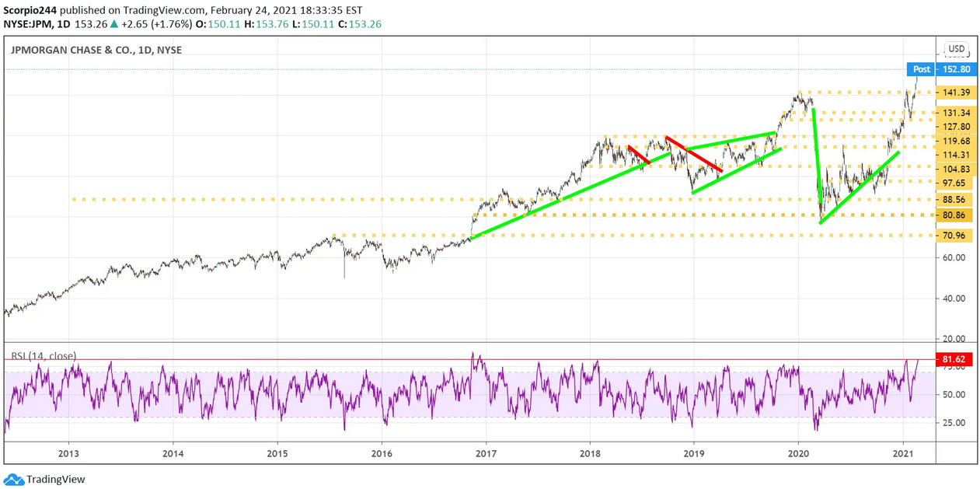Click the 2013 year on time axis

point(68,452)
